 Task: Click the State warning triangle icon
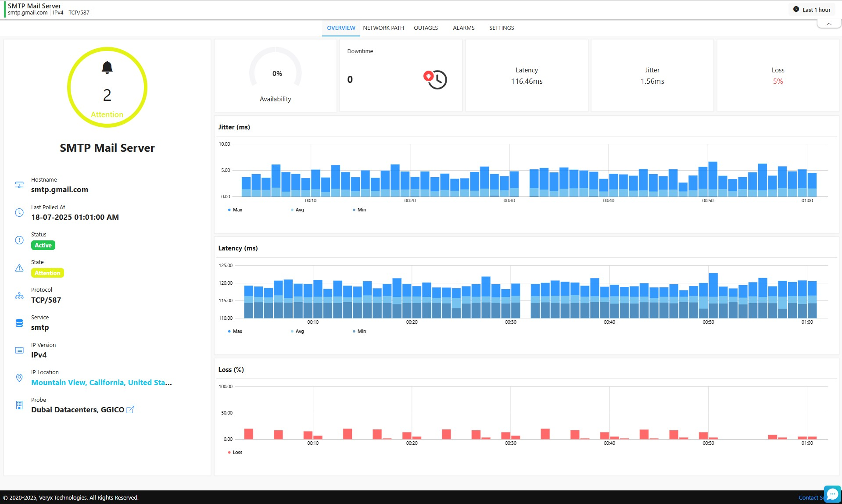[19, 268]
